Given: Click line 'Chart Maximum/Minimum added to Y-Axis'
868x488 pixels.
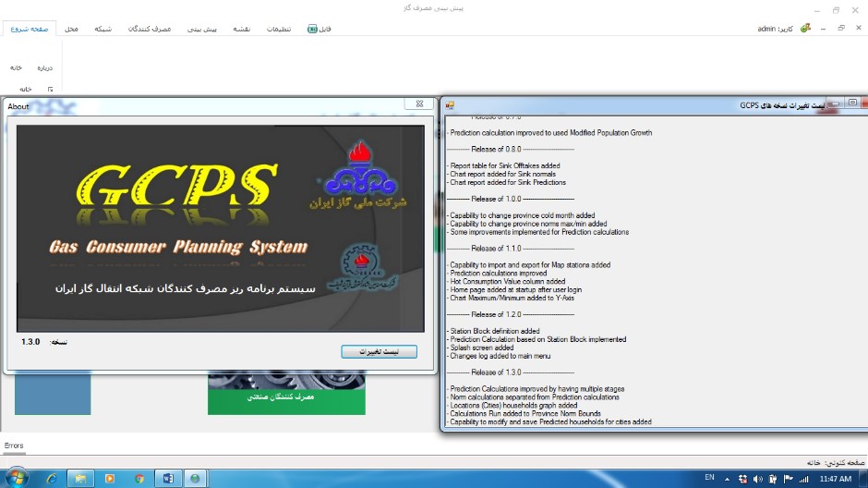Looking at the screenshot, I should click(511, 298).
